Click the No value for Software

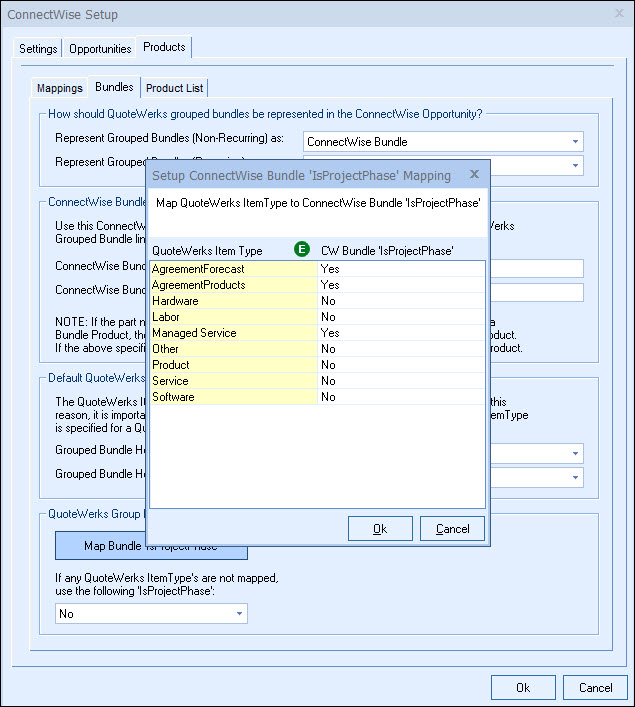[401, 397]
